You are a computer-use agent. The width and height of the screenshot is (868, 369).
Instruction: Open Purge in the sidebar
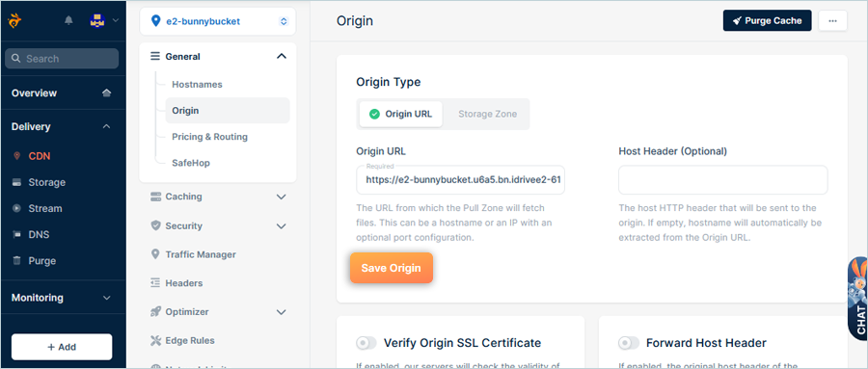point(42,260)
